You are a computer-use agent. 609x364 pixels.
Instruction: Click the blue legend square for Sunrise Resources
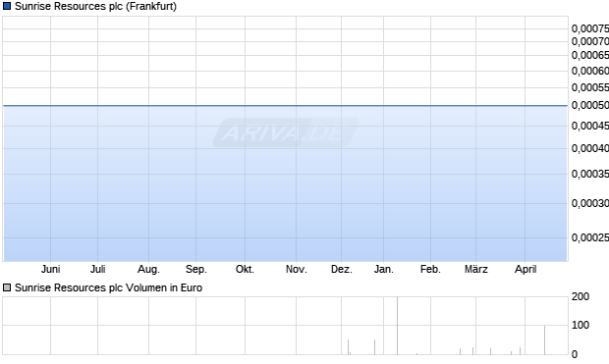pos(7,6)
